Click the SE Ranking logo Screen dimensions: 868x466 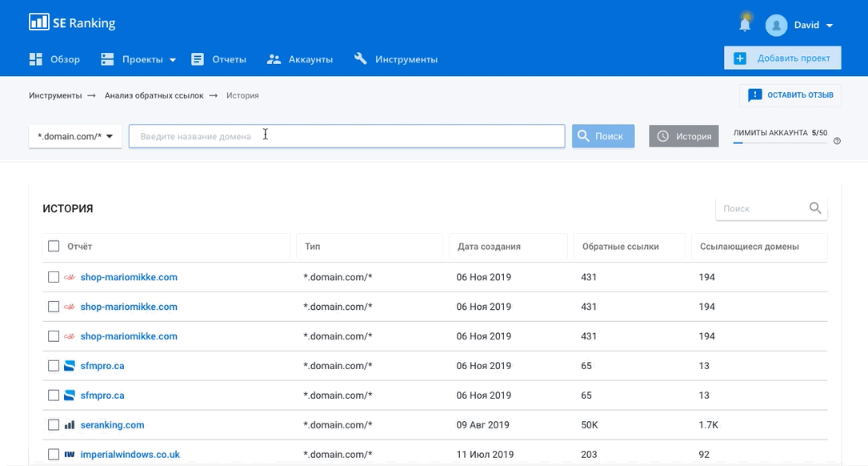coord(72,22)
